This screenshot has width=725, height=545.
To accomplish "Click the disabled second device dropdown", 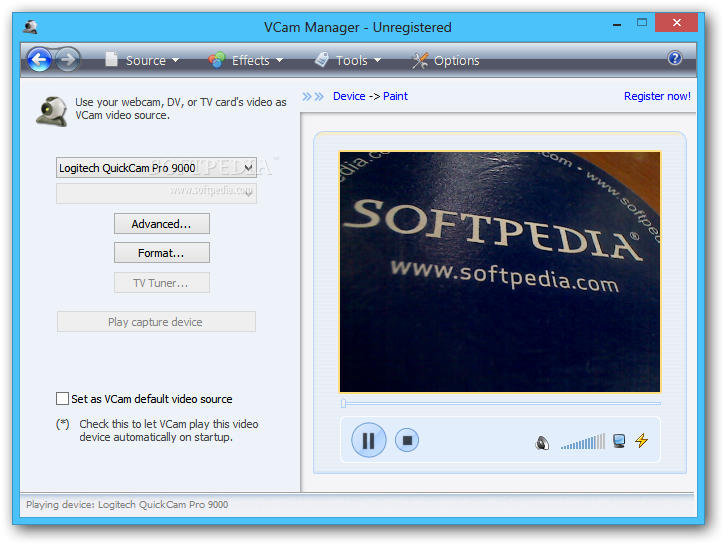I will tap(156, 193).
